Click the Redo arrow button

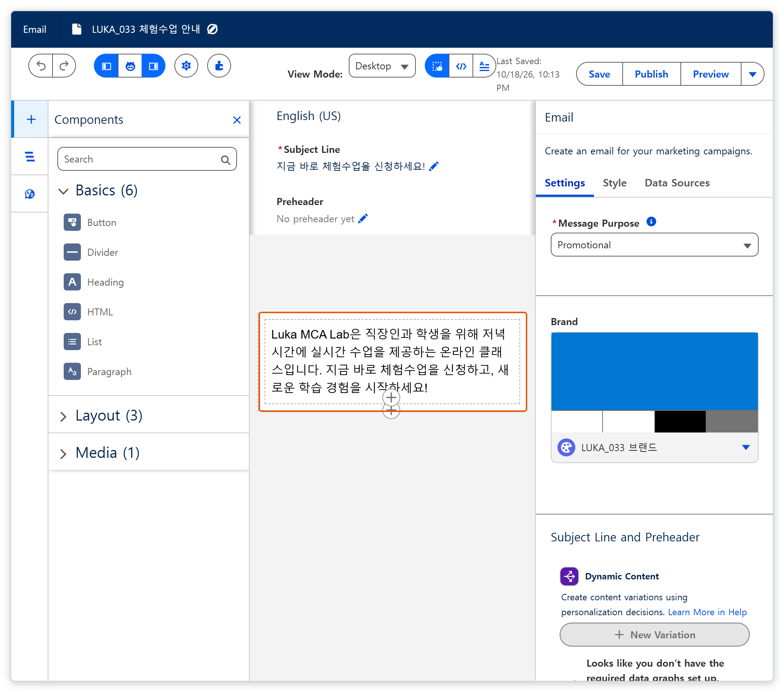tap(64, 66)
